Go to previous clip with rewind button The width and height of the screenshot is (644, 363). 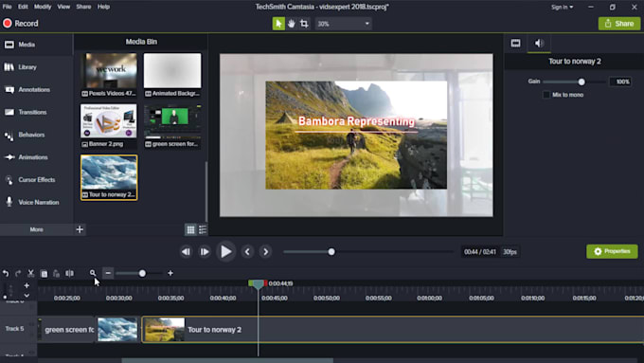[186, 251]
